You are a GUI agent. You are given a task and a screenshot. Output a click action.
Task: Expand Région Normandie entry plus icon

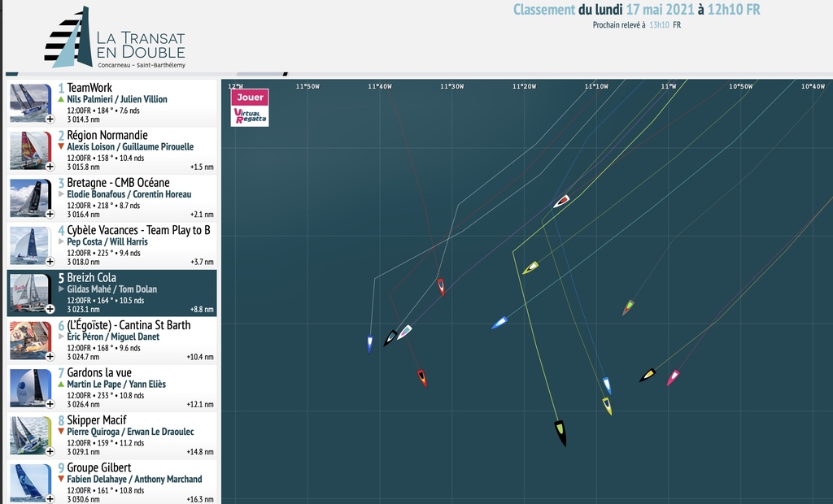point(50,166)
